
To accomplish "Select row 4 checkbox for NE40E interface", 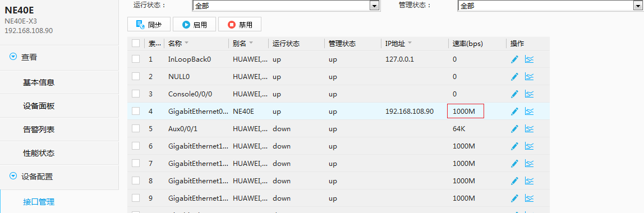I will click(136, 111).
